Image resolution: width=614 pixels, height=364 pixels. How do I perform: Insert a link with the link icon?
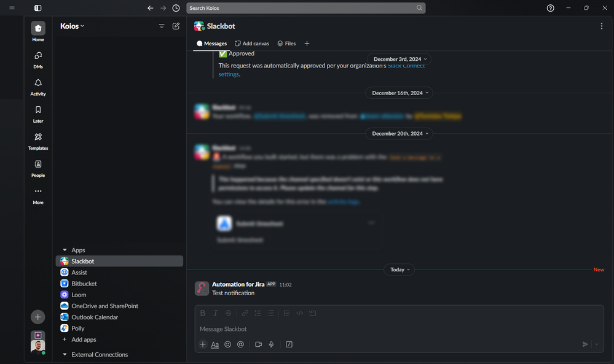tap(245, 313)
